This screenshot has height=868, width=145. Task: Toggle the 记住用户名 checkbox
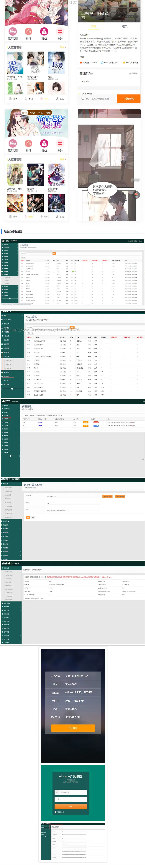[56, 812]
